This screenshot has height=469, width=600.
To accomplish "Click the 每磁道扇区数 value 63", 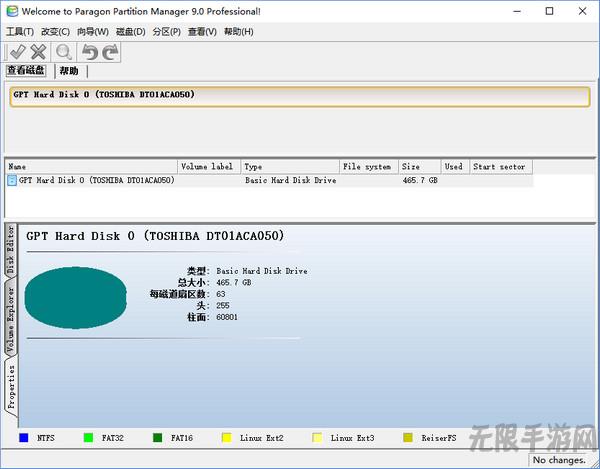I will coord(221,294).
